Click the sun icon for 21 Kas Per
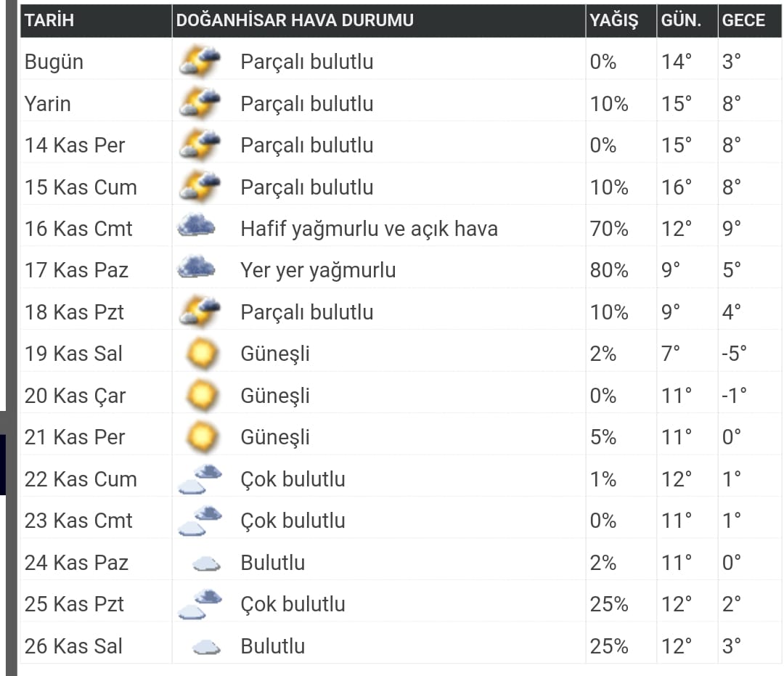Image resolution: width=784 pixels, height=676 pixels. 202,437
